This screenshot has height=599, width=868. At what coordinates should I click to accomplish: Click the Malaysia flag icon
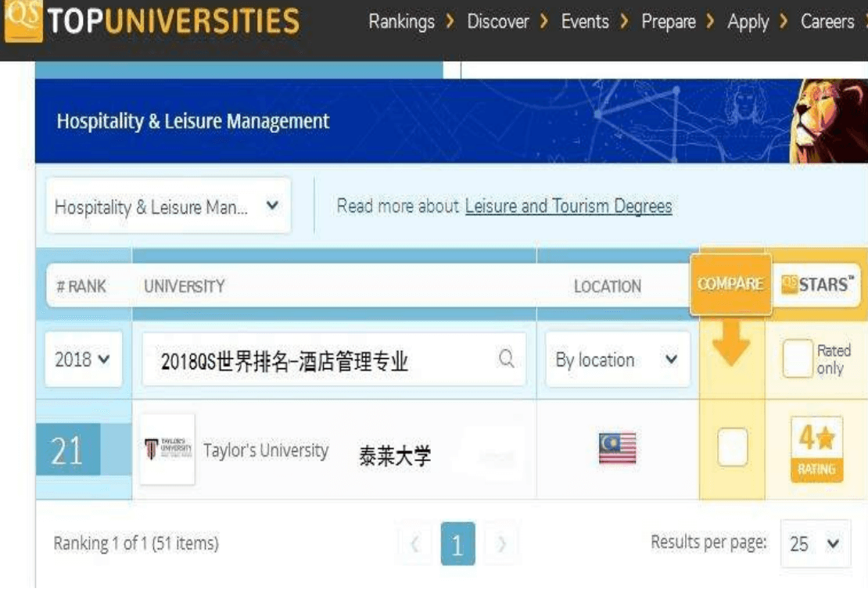(617, 449)
